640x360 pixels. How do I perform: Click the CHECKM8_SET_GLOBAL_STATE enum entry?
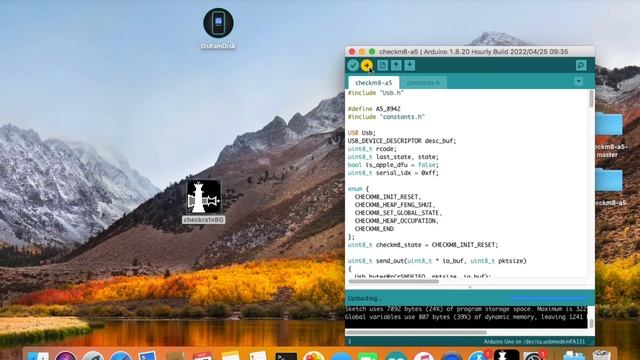398,213
